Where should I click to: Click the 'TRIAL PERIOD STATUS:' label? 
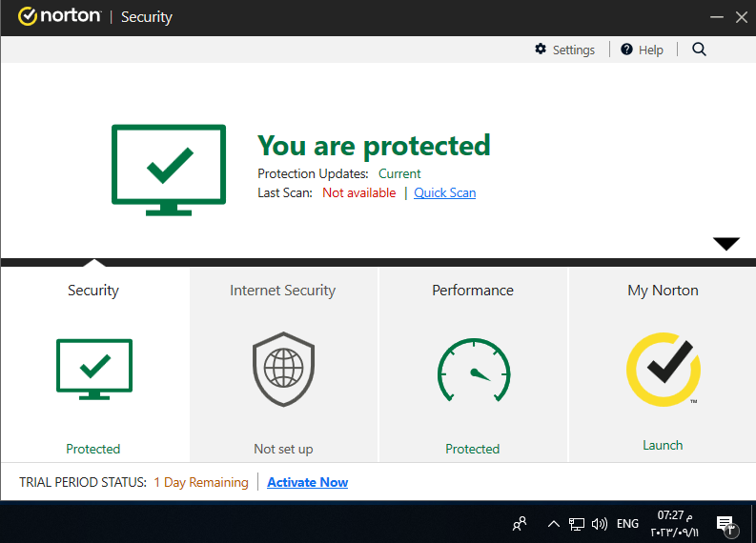[x=82, y=482]
